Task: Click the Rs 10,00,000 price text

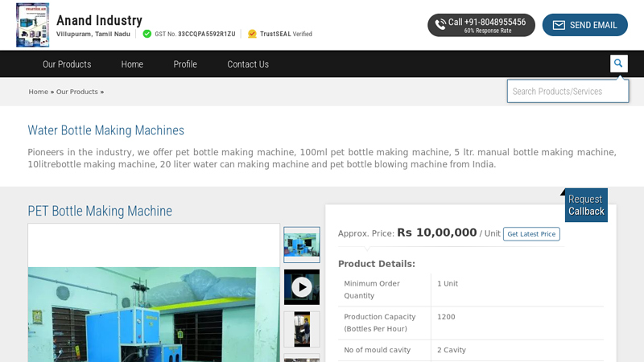Action: point(436,232)
